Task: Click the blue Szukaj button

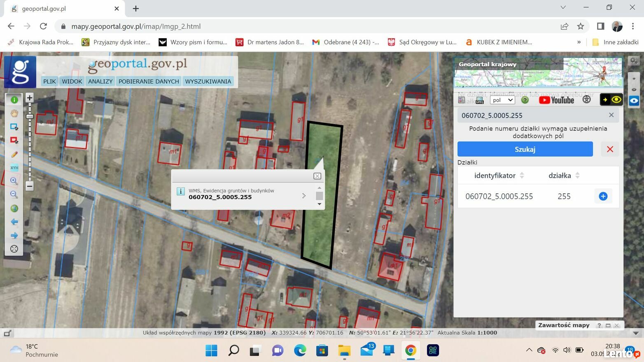Action: pyautogui.click(x=525, y=149)
